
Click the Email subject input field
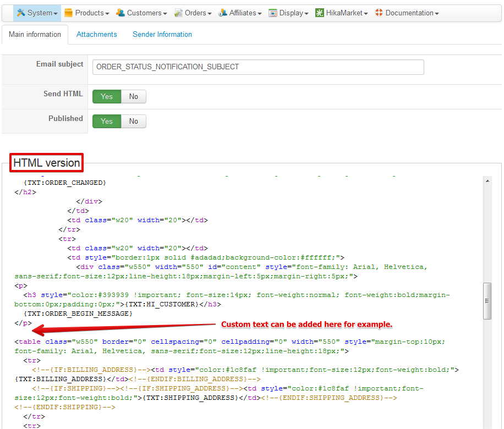[x=258, y=67]
